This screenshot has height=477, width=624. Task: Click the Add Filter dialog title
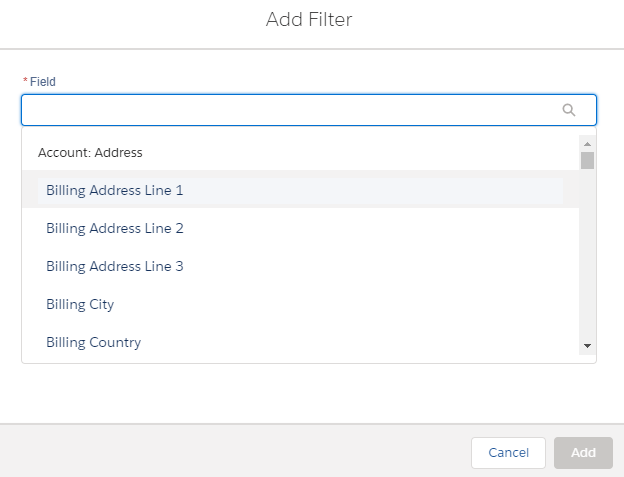coord(309,19)
